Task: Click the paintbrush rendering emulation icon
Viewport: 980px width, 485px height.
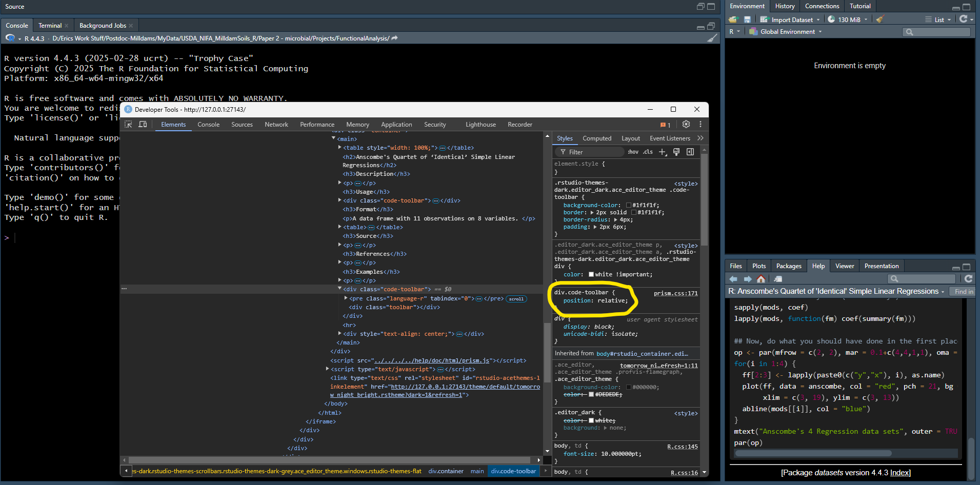Action: click(676, 152)
